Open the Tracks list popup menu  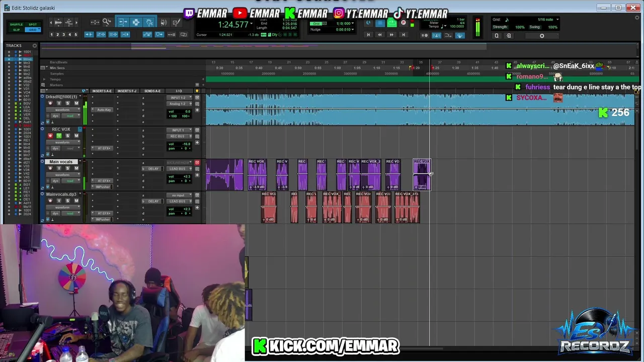click(x=35, y=46)
